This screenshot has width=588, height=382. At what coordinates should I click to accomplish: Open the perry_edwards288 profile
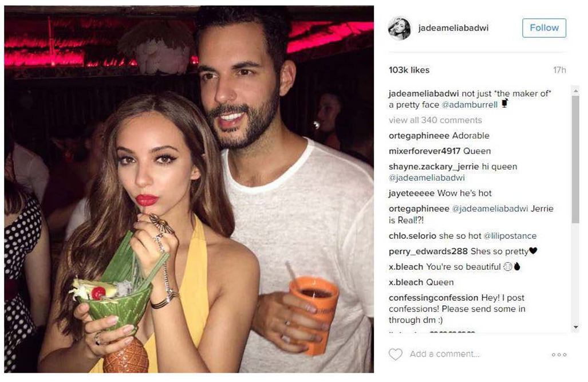[428, 251]
